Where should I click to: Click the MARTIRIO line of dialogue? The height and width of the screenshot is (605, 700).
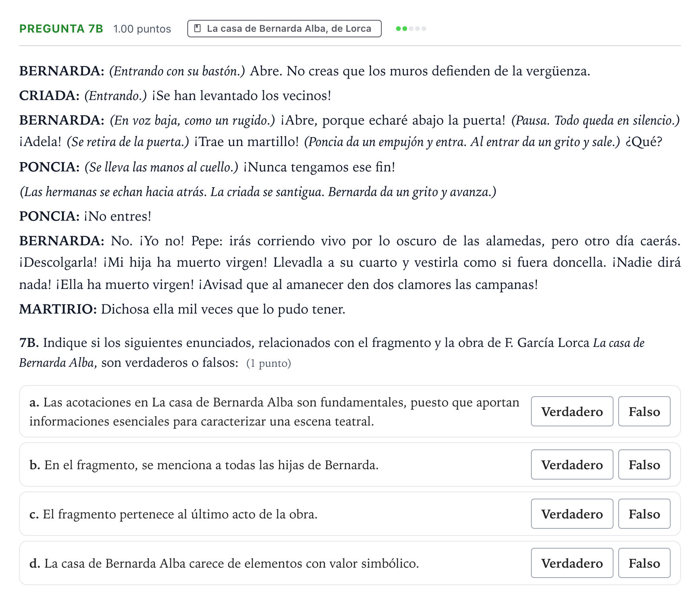pyautogui.click(x=182, y=309)
